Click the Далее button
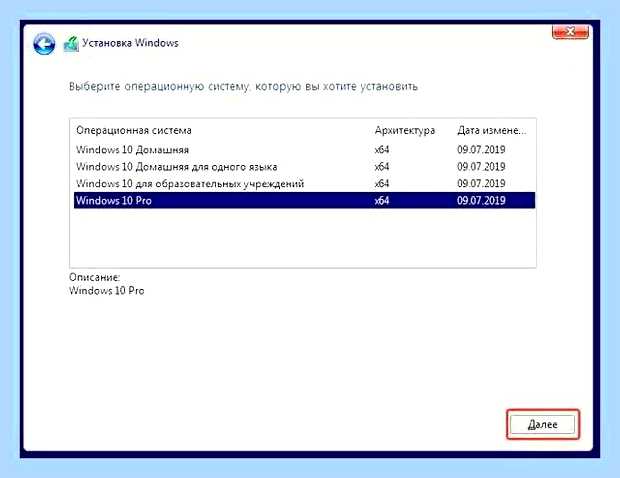The height and width of the screenshot is (478, 620). pyautogui.click(x=542, y=425)
